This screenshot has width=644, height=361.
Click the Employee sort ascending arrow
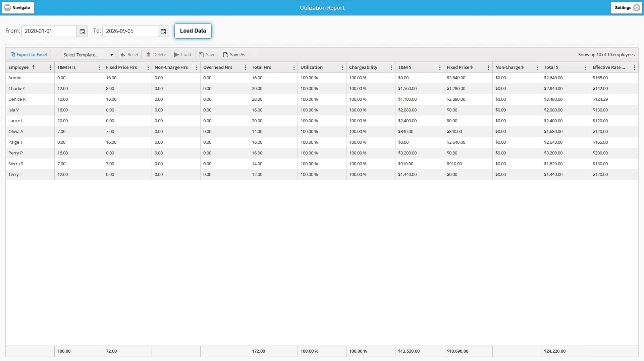tap(33, 67)
